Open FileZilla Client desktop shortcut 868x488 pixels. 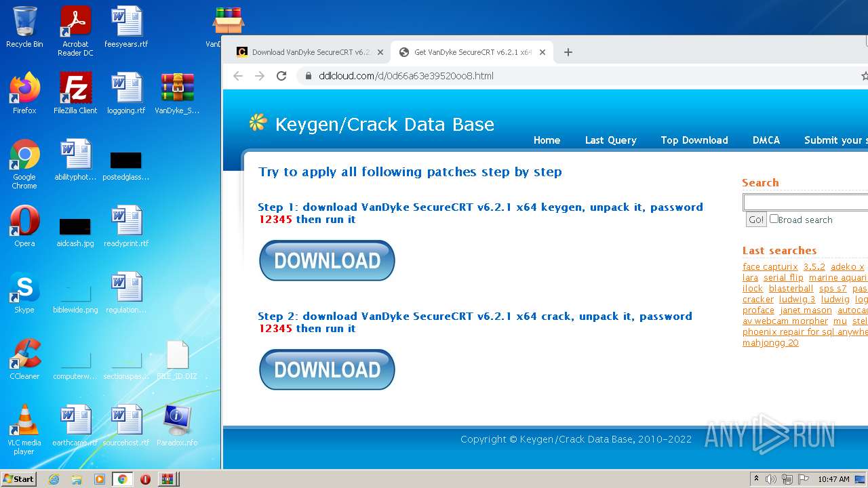pos(75,94)
